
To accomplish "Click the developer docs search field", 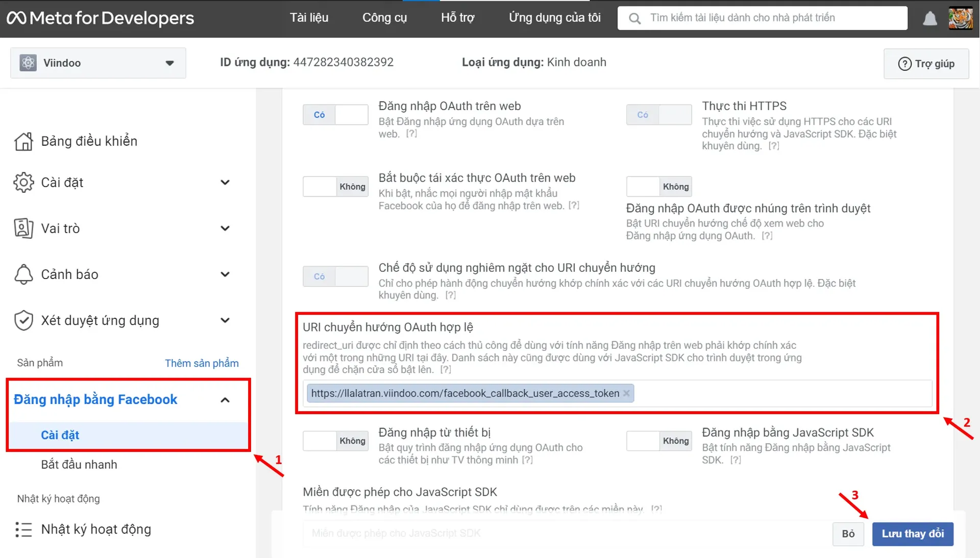I will 763,18.
